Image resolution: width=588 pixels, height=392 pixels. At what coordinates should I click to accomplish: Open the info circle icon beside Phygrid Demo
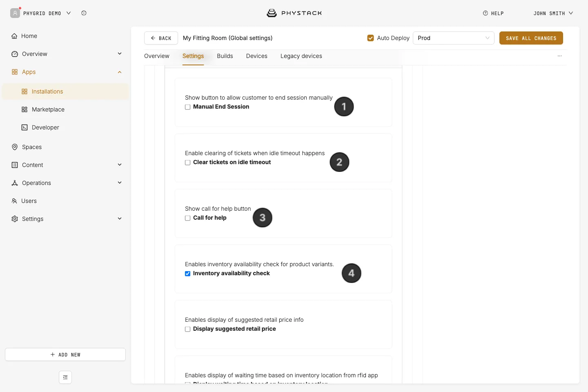(84, 13)
